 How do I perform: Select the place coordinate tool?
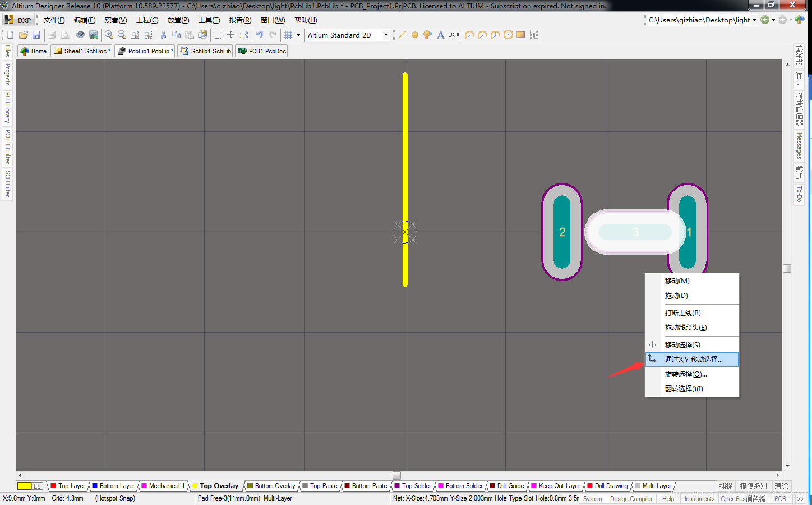coord(454,35)
